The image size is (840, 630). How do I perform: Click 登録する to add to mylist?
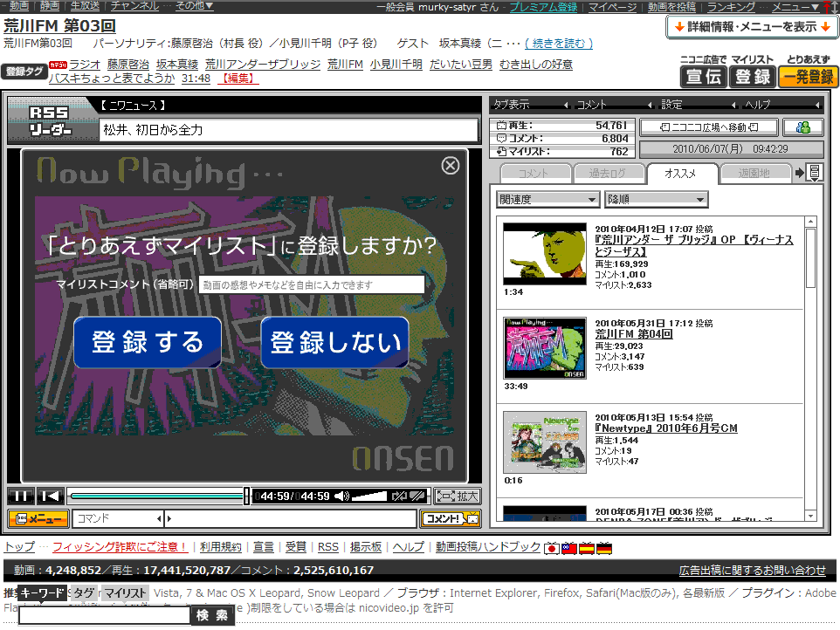point(148,343)
